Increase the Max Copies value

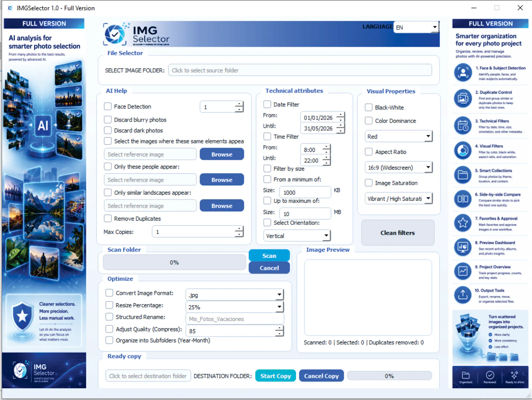click(x=239, y=229)
